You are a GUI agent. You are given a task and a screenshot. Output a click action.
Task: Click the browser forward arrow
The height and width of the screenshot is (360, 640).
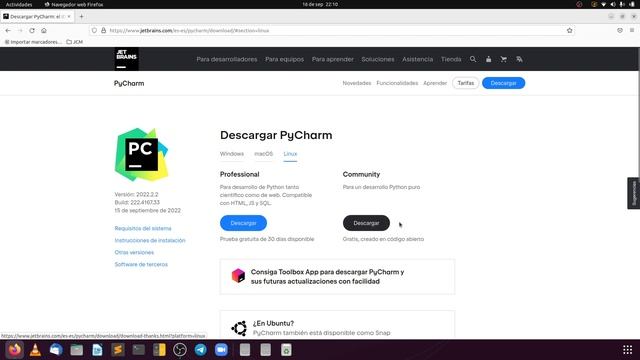point(20,31)
